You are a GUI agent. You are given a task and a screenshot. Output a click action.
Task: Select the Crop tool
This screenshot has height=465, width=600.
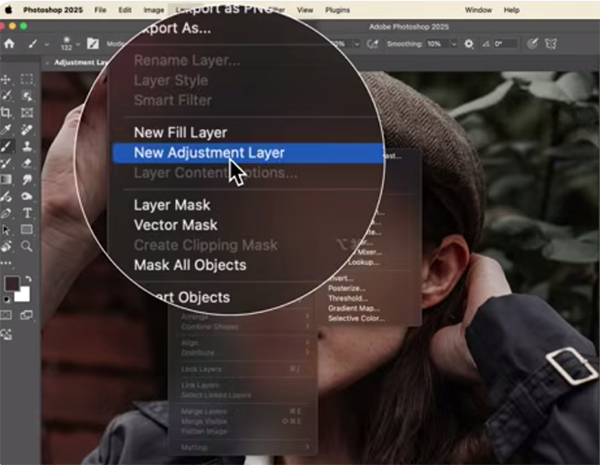coord(6,113)
